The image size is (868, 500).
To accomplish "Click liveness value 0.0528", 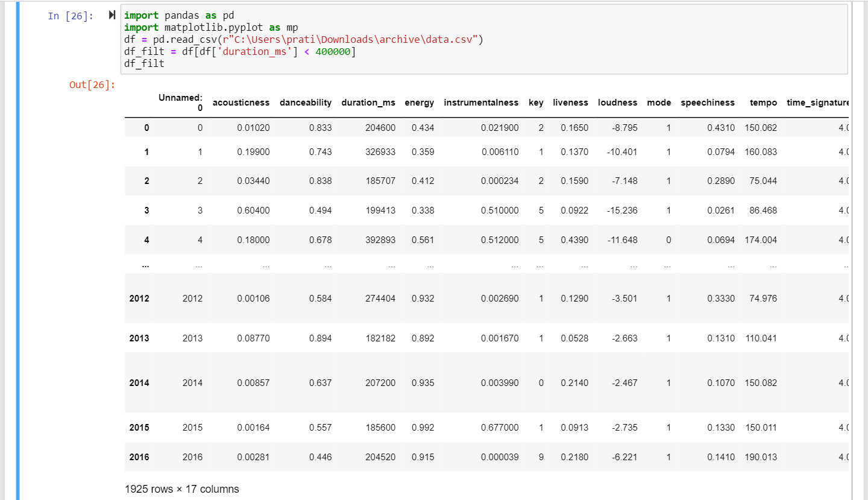I will coord(574,338).
